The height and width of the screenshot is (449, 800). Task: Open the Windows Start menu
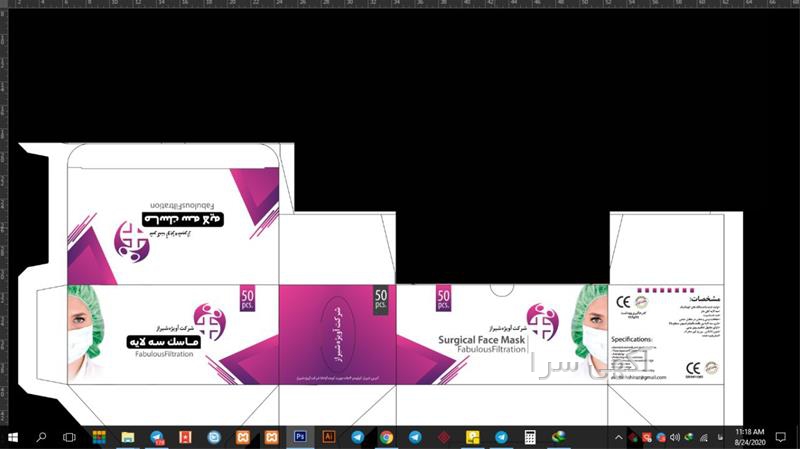(x=13, y=437)
